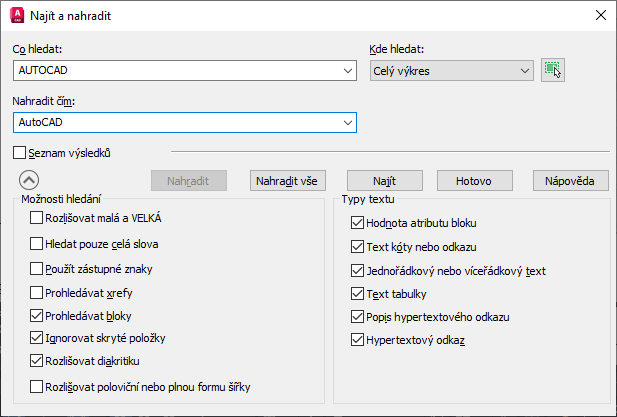
Task: Uncheck Prohledávat bloky option
Action: tap(37, 315)
